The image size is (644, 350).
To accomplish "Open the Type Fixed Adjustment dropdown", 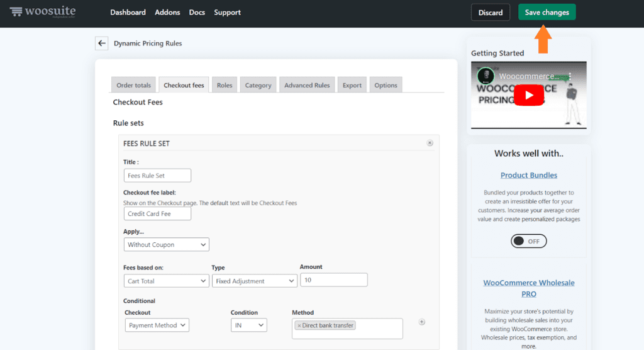I will pyautogui.click(x=255, y=281).
